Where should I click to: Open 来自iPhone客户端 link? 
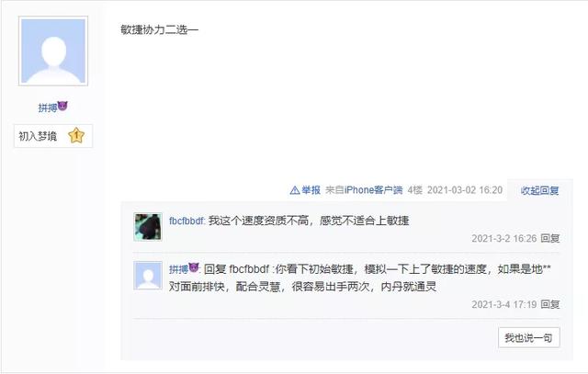click(x=364, y=190)
